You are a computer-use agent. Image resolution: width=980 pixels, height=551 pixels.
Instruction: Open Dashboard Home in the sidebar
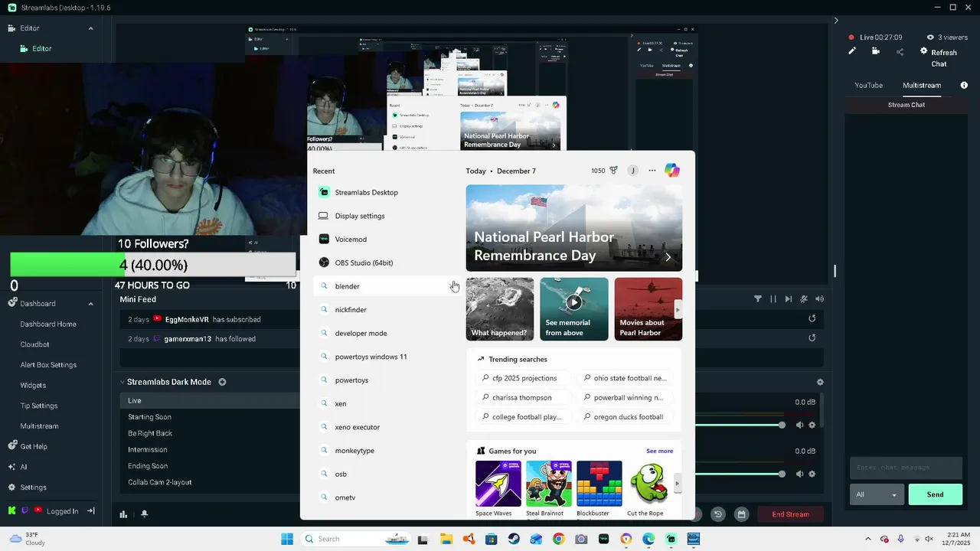(x=48, y=324)
